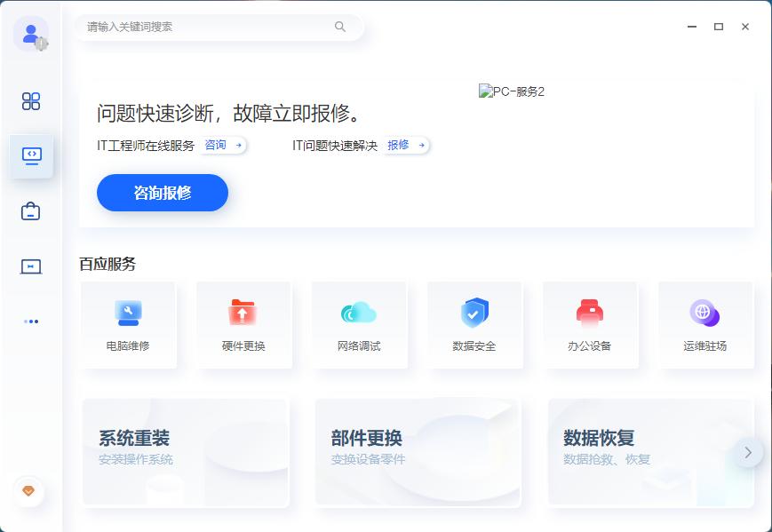This screenshot has height=532, width=772.
Task: Click the search magnifier icon
Action: 340,27
